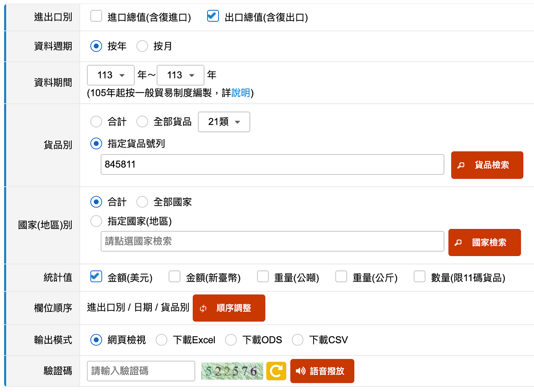Choose 全部國家 option
Viewport: 534px width, 392px height.
click(142, 202)
